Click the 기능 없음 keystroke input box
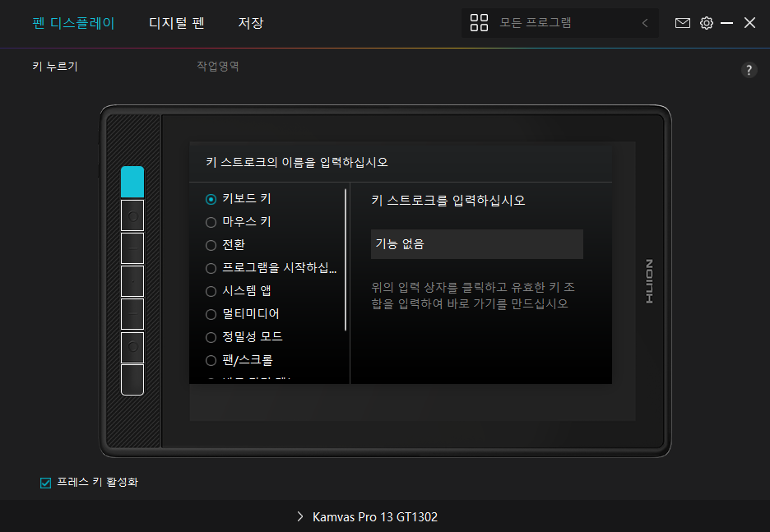This screenshot has height=532, width=770. pos(476,244)
